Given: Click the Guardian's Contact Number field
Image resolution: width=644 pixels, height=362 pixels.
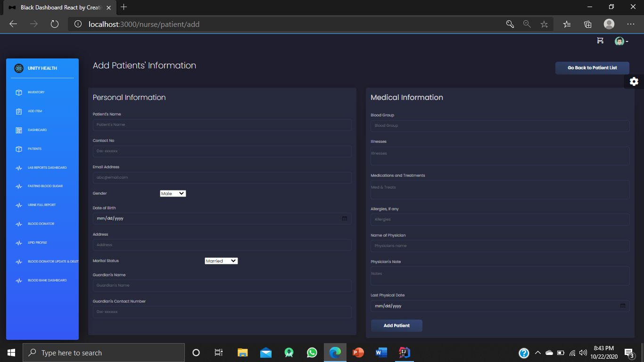Looking at the screenshot, I should click(x=222, y=312).
